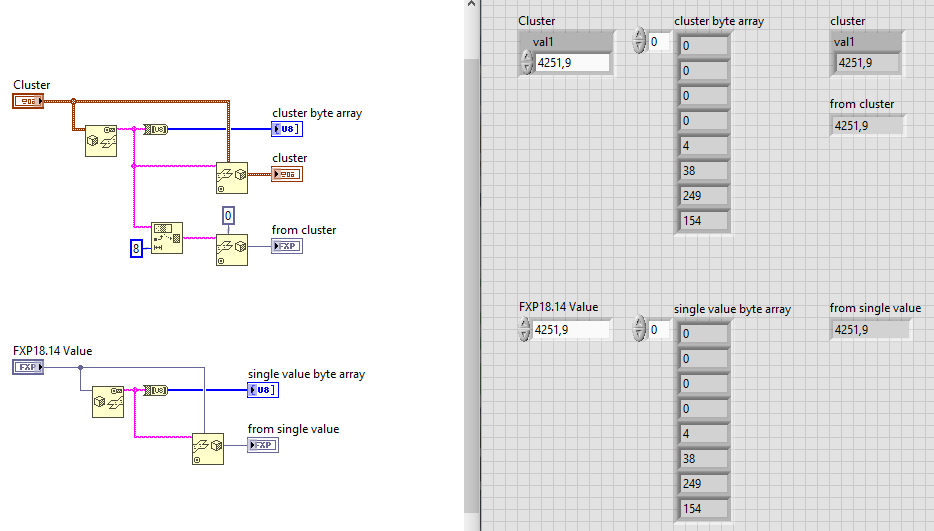Click the Unflatten node wired to 'from cluster'
The height and width of the screenshot is (531, 934).
(231, 249)
